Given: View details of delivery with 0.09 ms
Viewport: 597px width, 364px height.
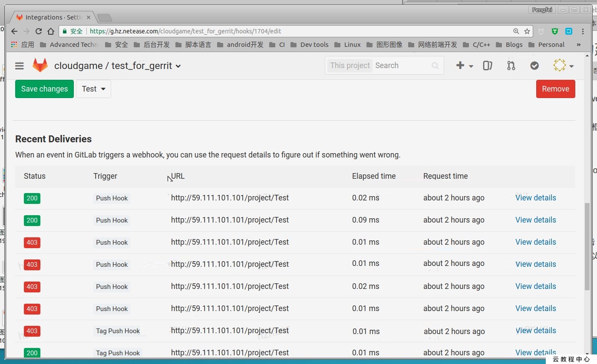Looking at the screenshot, I should coord(535,220).
